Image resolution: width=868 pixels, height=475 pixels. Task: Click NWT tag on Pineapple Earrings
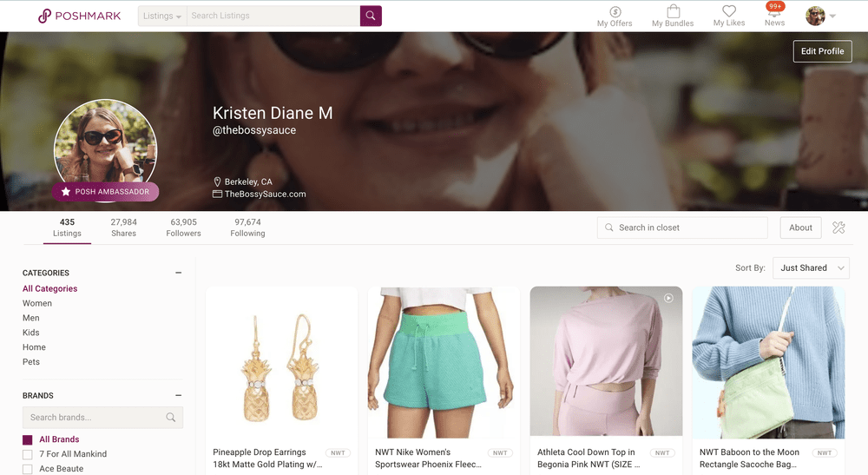338,452
